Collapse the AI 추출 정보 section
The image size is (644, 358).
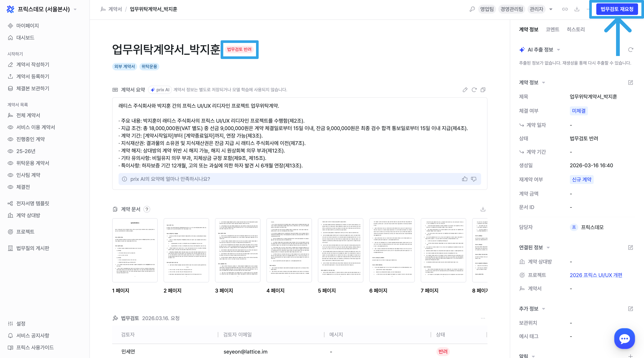click(558, 50)
